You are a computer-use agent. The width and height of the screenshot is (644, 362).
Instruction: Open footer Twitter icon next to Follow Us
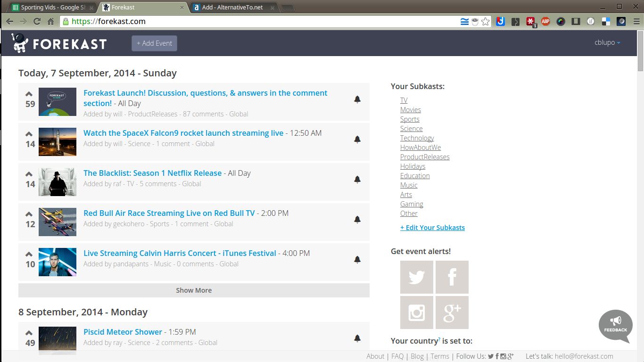[x=491, y=356]
